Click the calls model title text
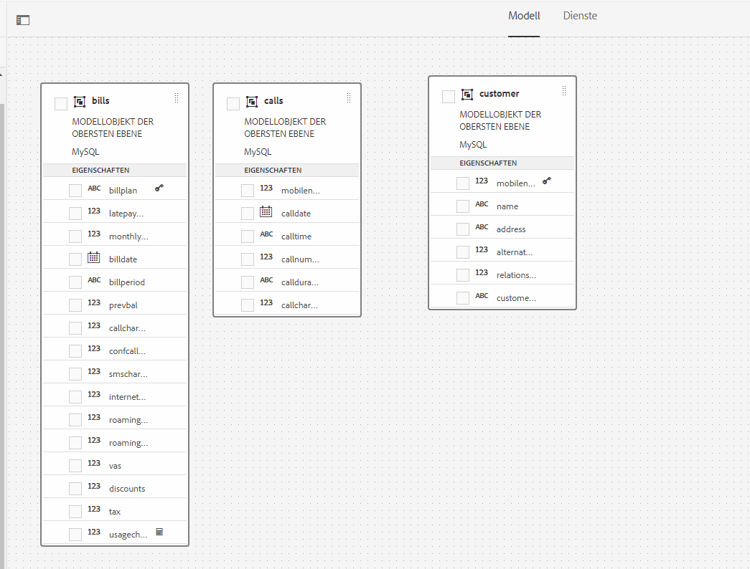The height and width of the screenshot is (569, 750). (274, 101)
